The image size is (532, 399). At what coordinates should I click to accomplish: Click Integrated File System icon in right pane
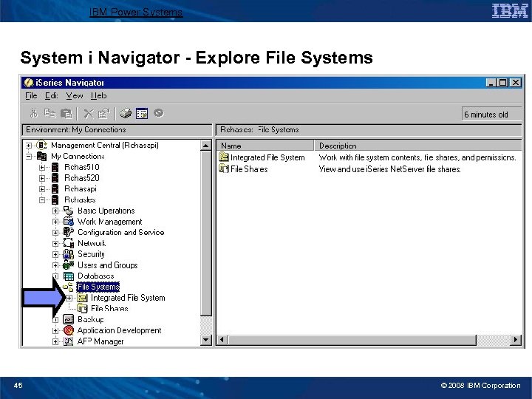pos(224,157)
